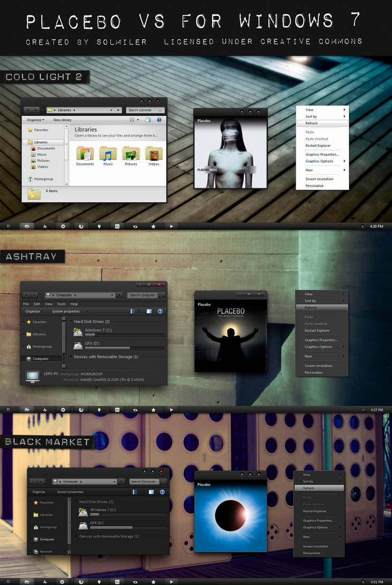Click New library button in Cold Light 2
This screenshot has height=585, width=392.
pyautogui.click(x=62, y=120)
